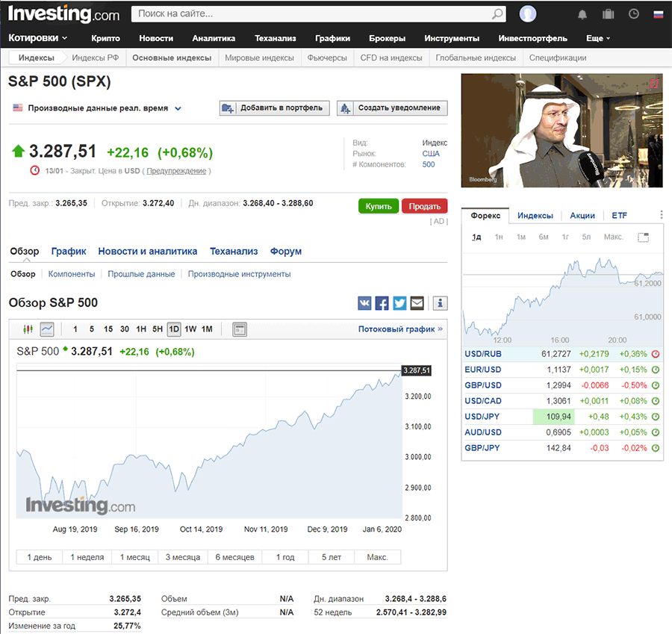Click the Bloomberg video thumbnail
672x634 pixels.
tap(561, 131)
